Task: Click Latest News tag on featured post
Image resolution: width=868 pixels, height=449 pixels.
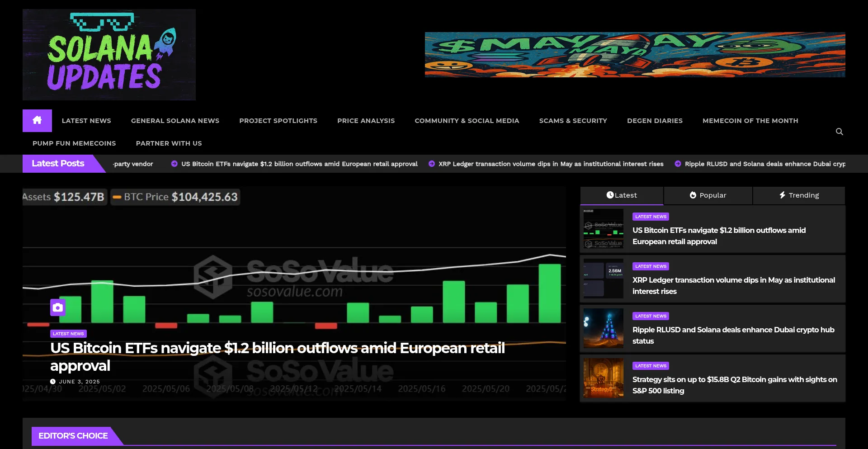Action: pyautogui.click(x=68, y=334)
